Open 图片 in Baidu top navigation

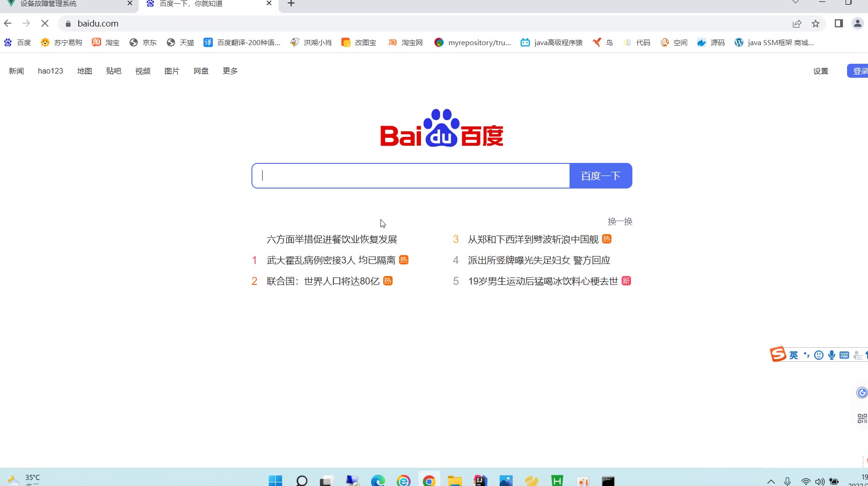tap(172, 71)
